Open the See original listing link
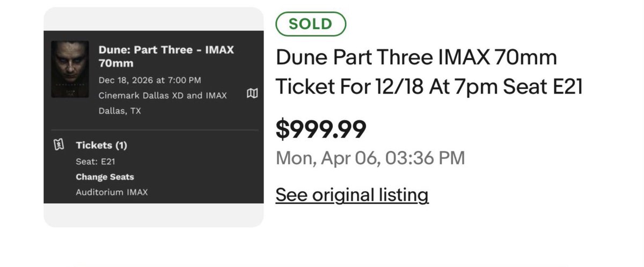 click(x=352, y=195)
